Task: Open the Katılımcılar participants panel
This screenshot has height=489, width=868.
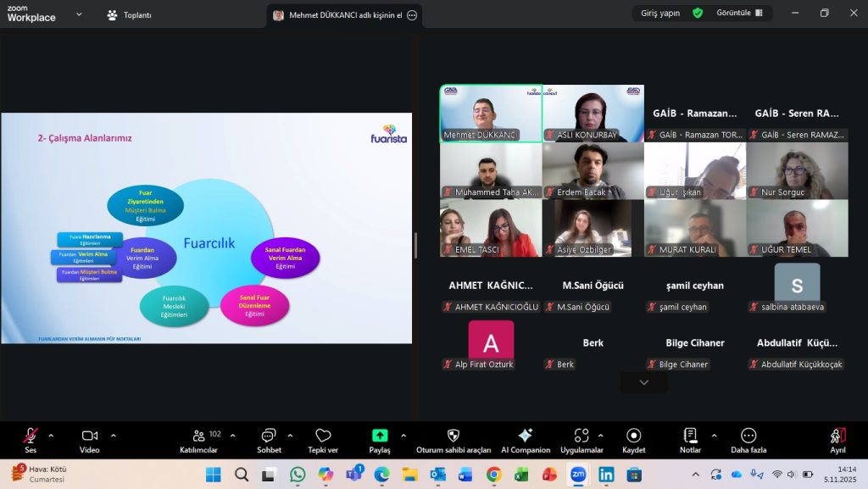Action: (x=198, y=439)
